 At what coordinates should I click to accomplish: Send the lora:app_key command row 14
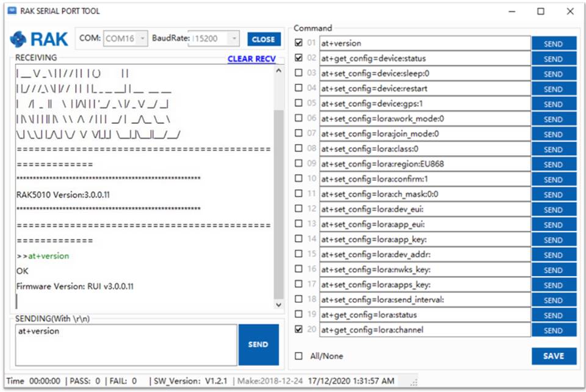[x=554, y=239]
